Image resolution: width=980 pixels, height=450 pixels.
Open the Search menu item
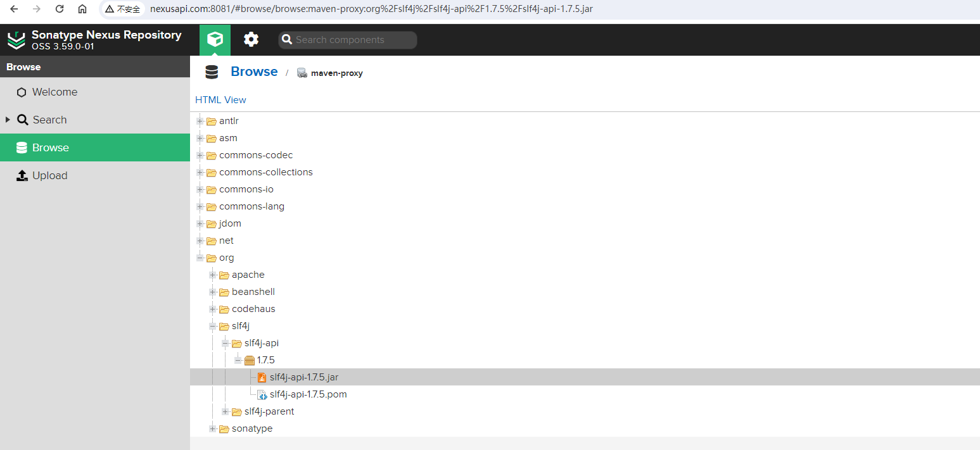[95, 120]
